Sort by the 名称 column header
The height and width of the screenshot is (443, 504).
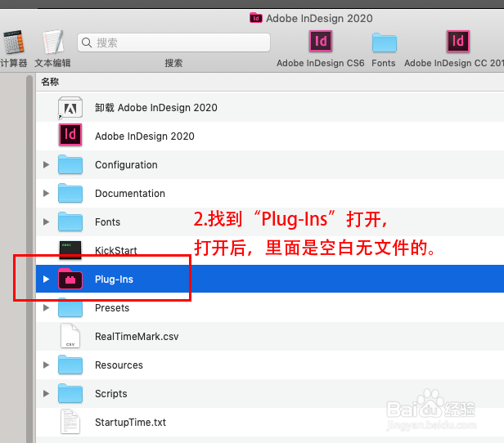click(50, 82)
